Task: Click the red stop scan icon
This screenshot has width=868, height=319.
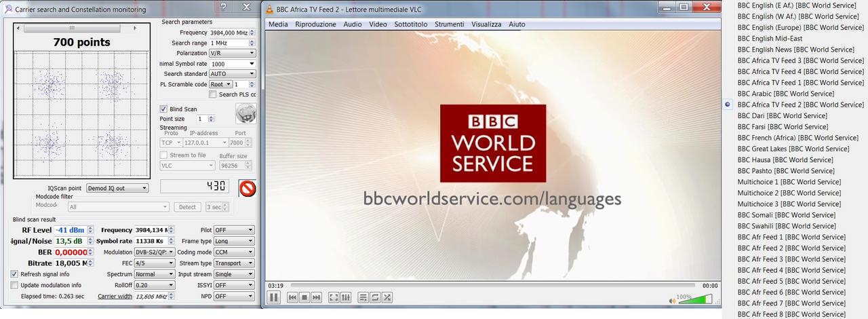Action: pos(248,188)
